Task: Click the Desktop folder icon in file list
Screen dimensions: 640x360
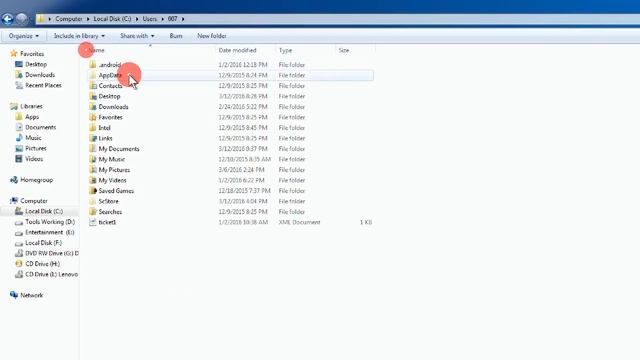Action: point(93,96)
